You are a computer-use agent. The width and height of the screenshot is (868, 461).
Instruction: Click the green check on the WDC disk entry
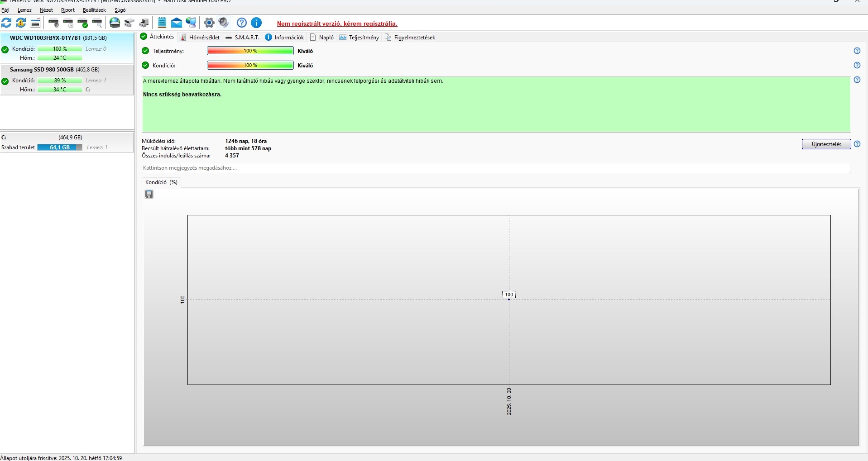pyautogui.click(x=5, y=49)
